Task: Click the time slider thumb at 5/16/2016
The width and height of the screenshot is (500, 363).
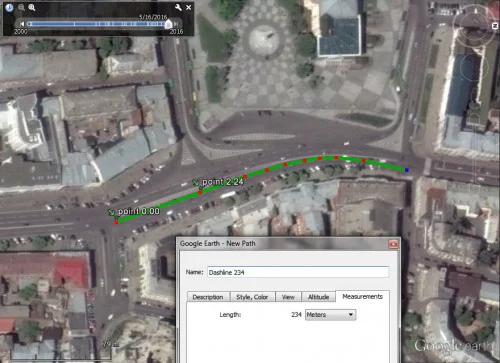Action: tap(169, 24)
